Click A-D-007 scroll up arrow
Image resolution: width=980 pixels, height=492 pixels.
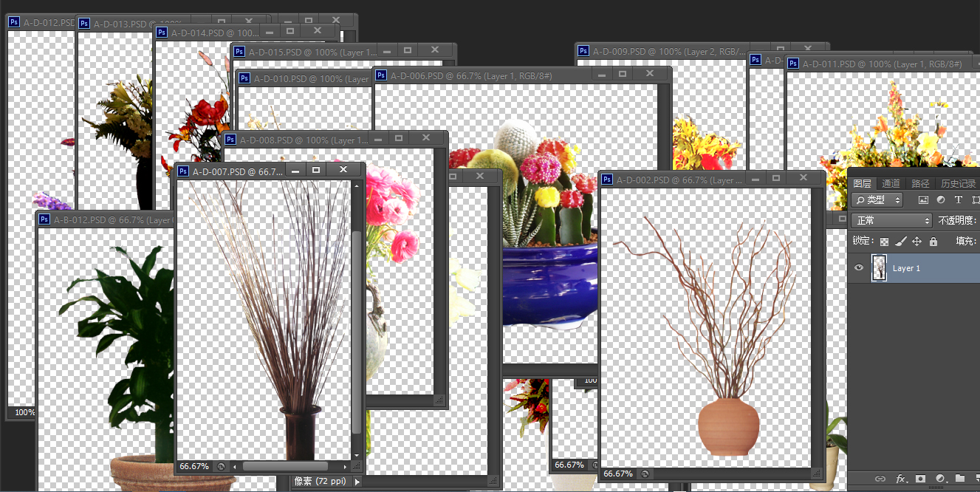click(x=357, y=185)
